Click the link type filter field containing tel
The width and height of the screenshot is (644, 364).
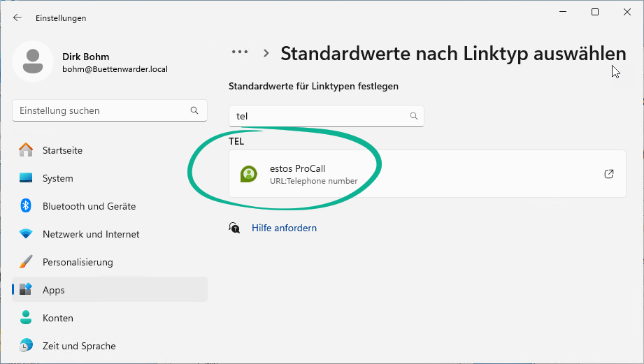pos(318,117)
